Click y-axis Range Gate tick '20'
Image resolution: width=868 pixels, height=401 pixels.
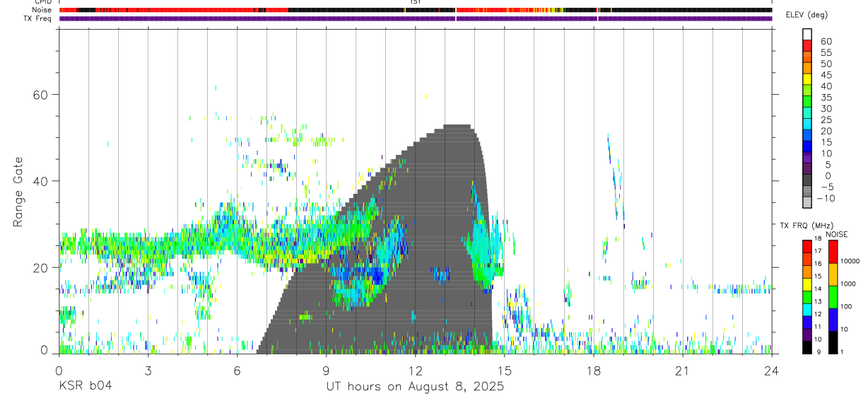[x=41, y=267]
